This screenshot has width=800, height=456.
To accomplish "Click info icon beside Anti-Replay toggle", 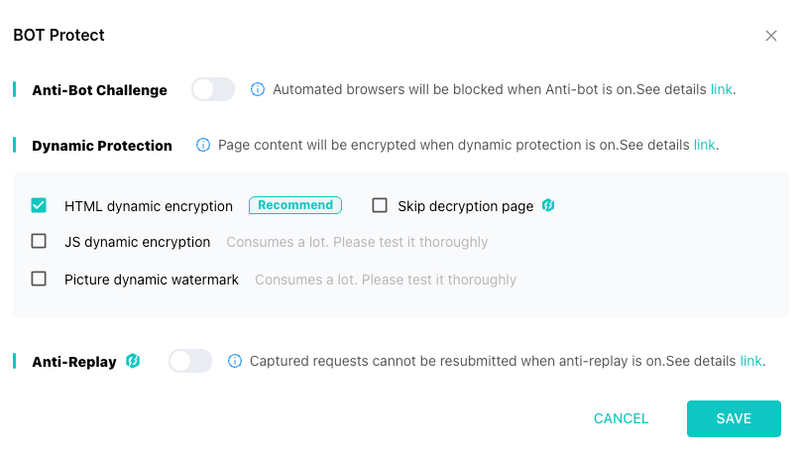I will coord(235,361).
